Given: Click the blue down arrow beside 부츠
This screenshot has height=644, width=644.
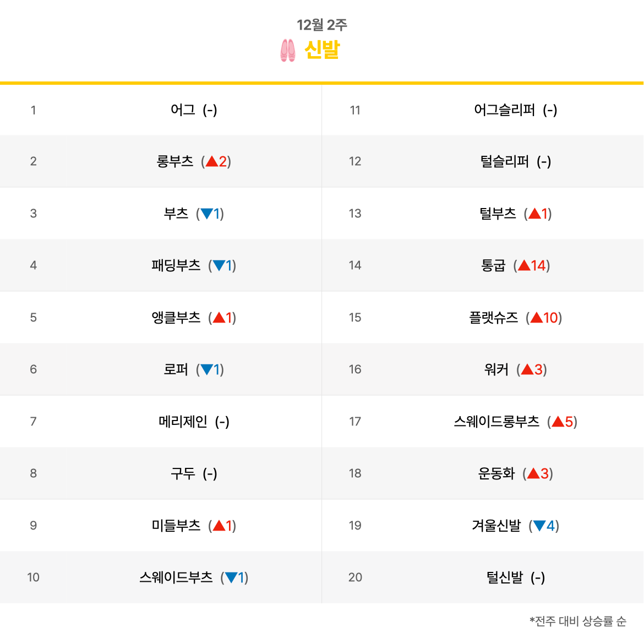Looking at the screenshot, I should [x=206, y=214].
